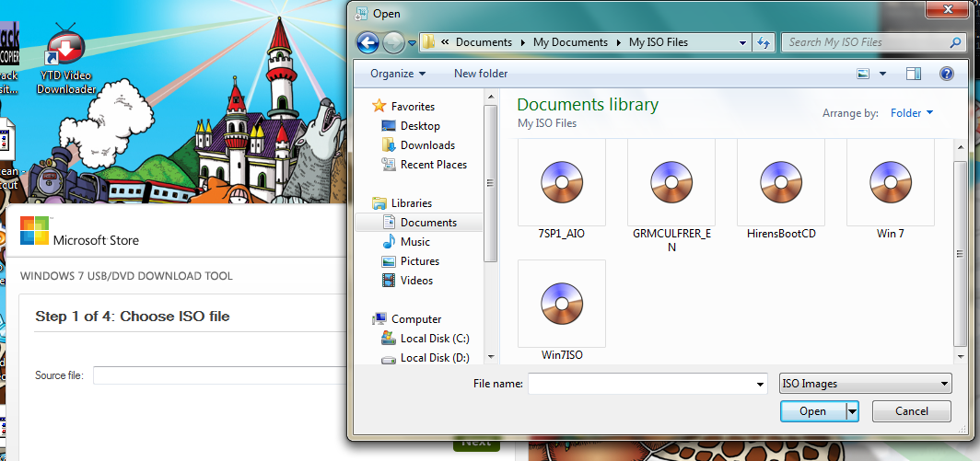This screenshot has height=461, width=980.
Task: Select Local Disk (D:)
Action: coord(435,358)
